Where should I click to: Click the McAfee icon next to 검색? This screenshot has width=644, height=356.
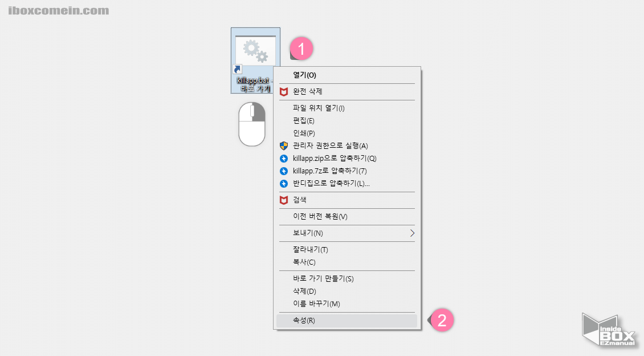pyautogui.click(x=283, y=200)
